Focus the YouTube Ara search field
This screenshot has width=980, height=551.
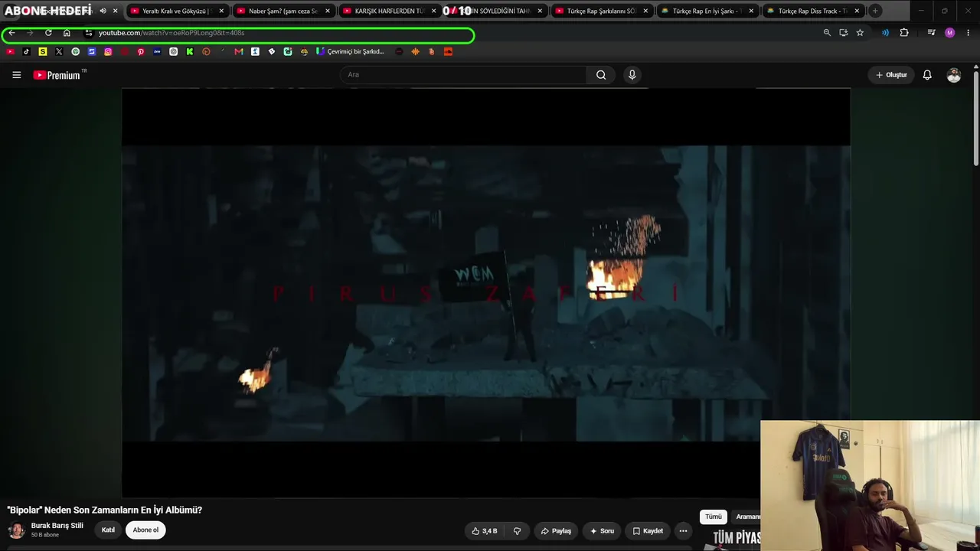pyautogui.click(x=463, y=75)
